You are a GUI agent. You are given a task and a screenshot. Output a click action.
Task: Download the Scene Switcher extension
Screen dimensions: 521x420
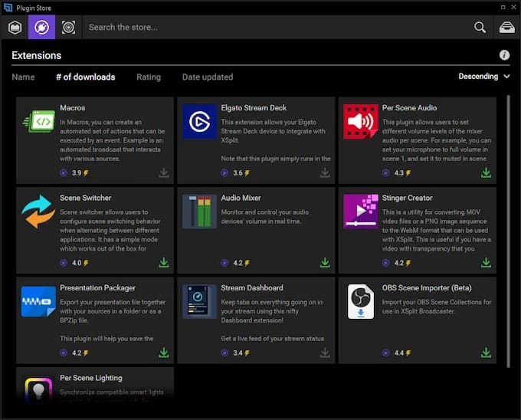point(163,263)
